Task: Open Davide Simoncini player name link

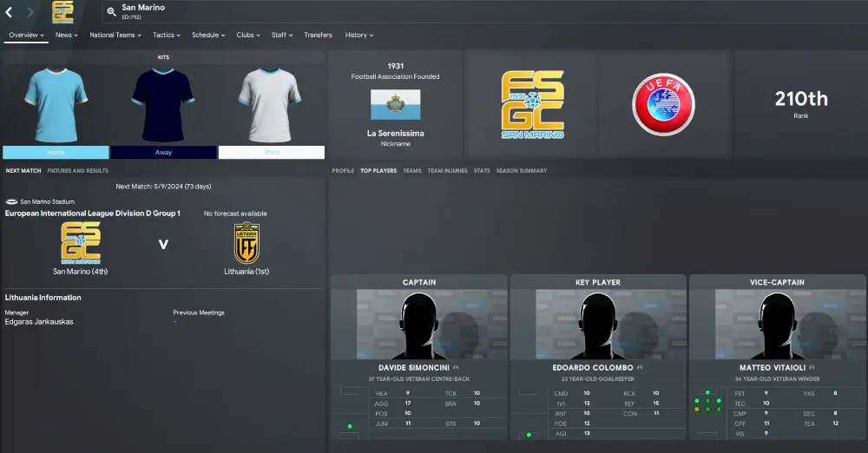Action: click(x=413, y=368)
